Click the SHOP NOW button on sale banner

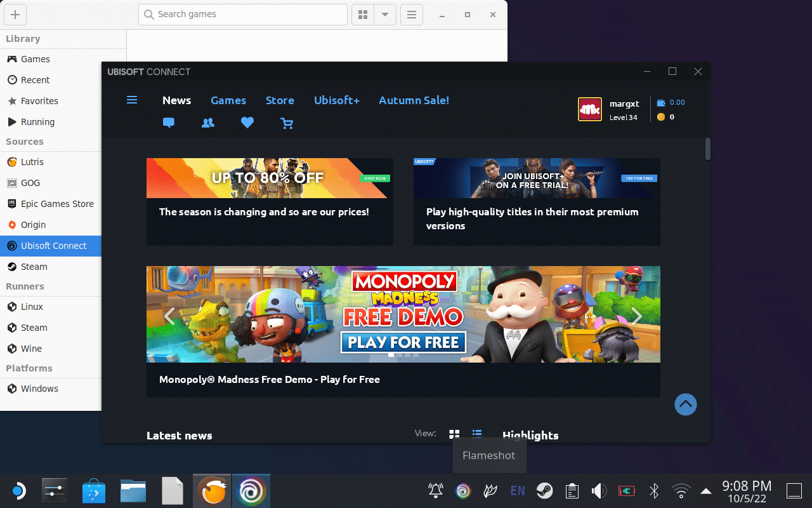click(375, 178)
